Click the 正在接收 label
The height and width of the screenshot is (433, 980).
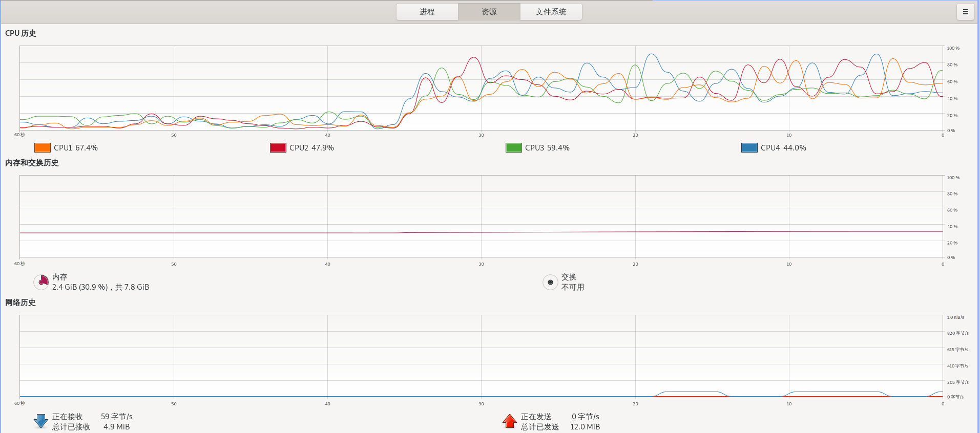(68, 417)
